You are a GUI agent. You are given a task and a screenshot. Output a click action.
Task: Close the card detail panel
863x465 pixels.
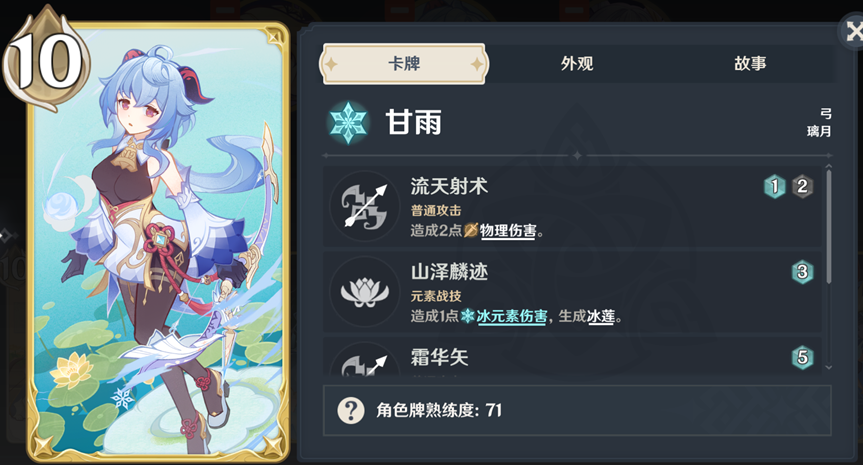pos(853,32)
